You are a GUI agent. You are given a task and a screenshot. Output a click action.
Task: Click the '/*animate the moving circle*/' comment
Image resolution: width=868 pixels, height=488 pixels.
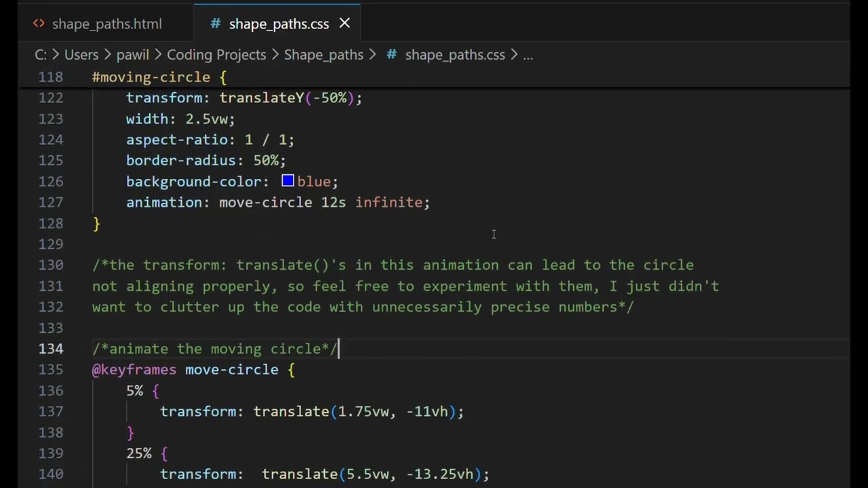(x=215, y=349)
